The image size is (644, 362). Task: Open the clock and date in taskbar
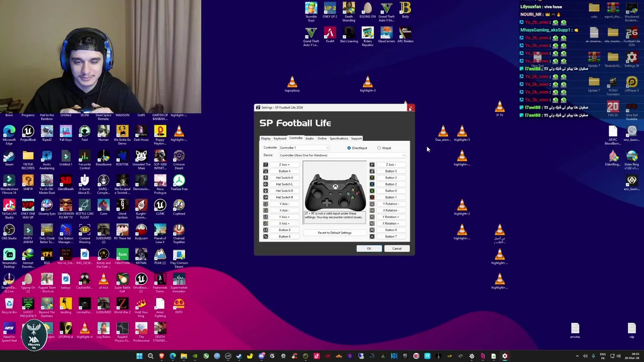[633, 356]
